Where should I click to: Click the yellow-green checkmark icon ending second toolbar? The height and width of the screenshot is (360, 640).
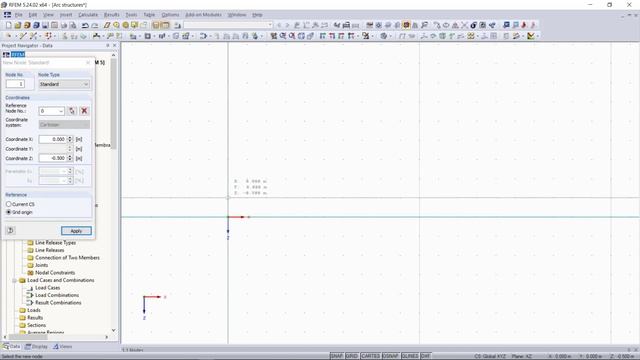tap(531, 36)
